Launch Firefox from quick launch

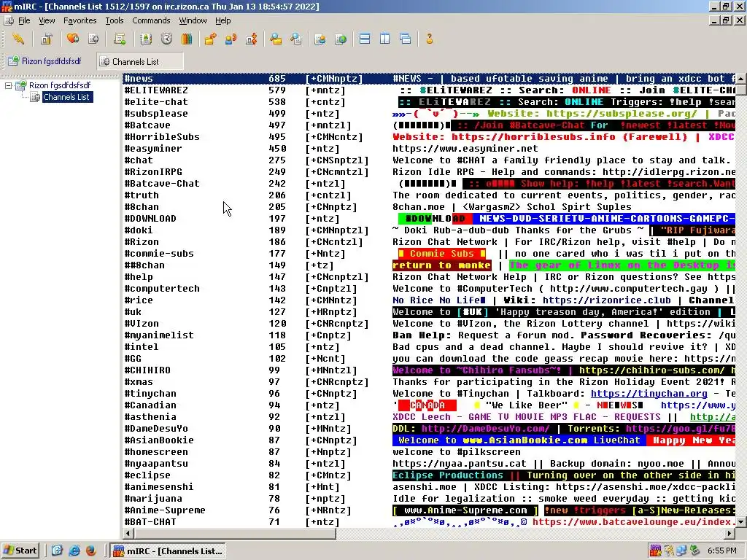click(x=90, y=551)
